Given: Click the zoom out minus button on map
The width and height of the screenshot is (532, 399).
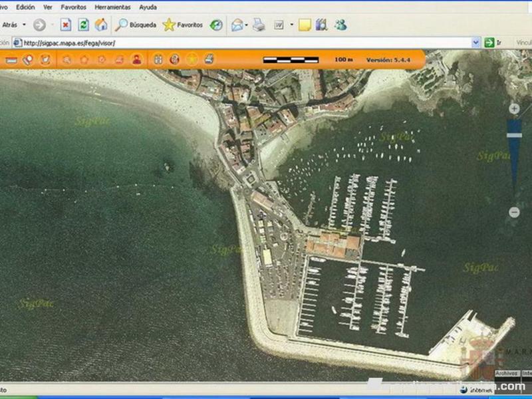Looking at the screenshot, I should point(514,212).
